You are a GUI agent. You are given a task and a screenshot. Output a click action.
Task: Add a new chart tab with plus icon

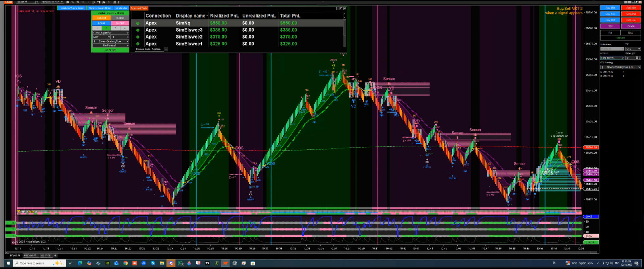click(55, 256)
